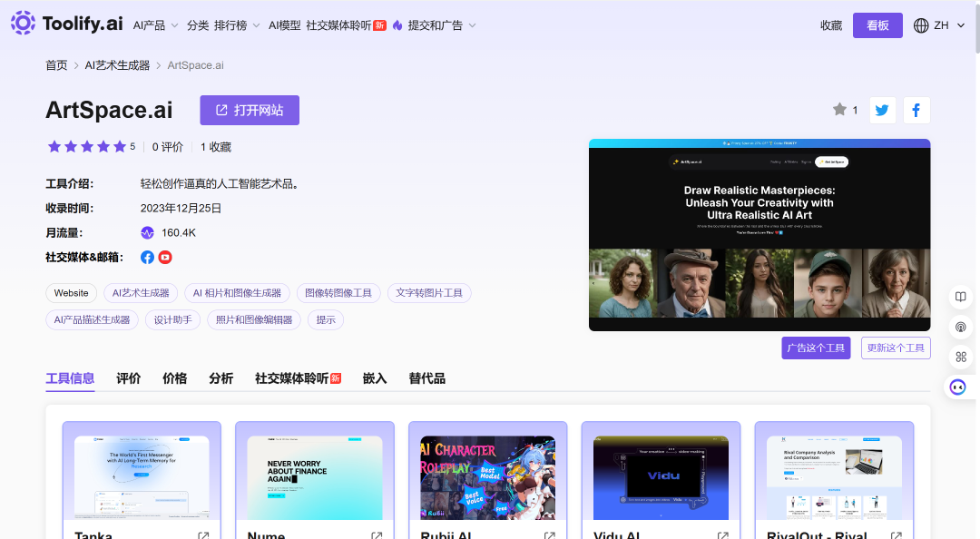Screen dimensions: 980x539
Task: Open the Rubii AI card thumbnail
Action: (488, 477)
